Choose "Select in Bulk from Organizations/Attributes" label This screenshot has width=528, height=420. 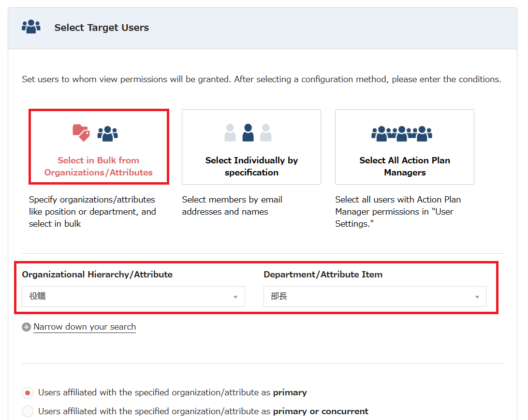(x=99, y=166)
